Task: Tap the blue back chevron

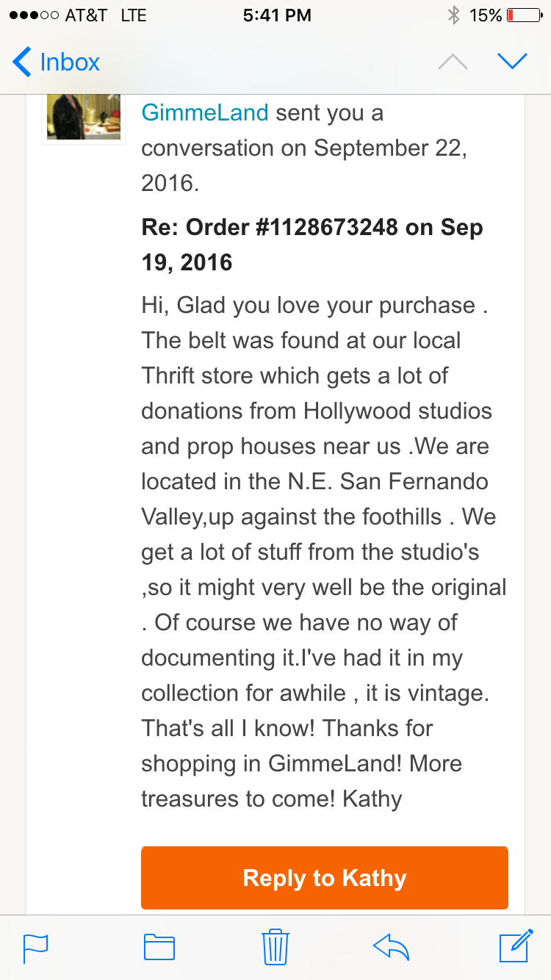Action: point(22,62)
